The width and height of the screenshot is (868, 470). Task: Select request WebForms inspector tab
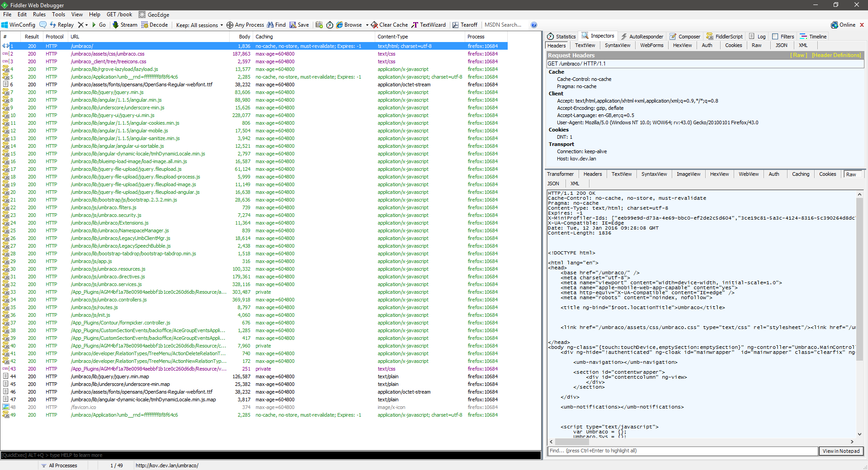(651, 45)
